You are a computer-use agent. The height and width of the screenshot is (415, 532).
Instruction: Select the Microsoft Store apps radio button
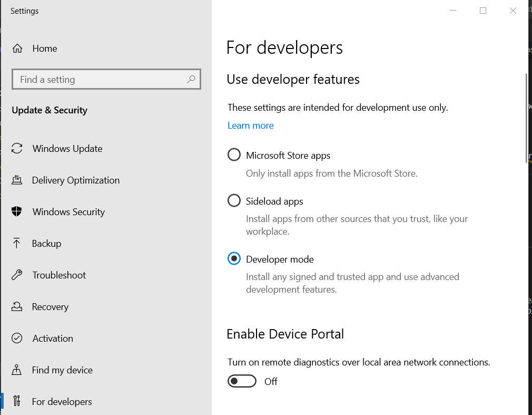point(234,155)
